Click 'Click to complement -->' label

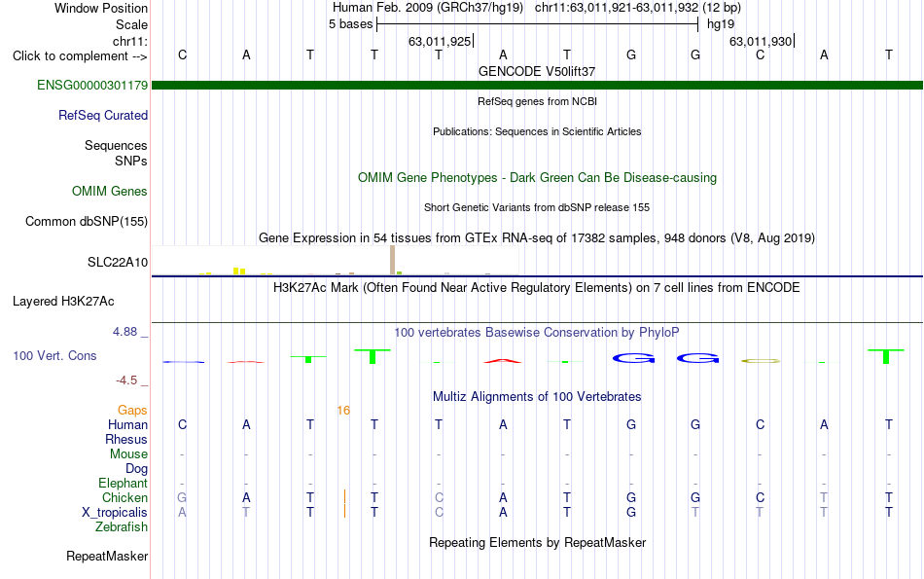[80, 56]
